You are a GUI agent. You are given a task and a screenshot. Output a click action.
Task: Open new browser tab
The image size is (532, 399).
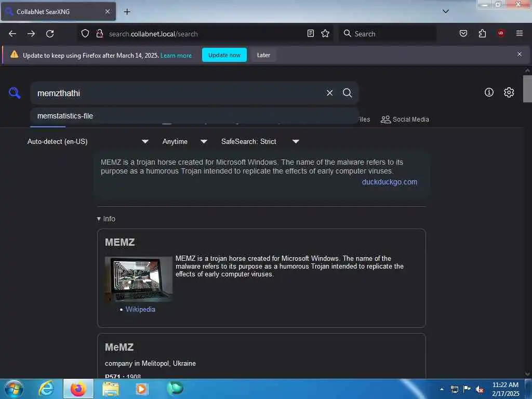click(x=127, y=11)
